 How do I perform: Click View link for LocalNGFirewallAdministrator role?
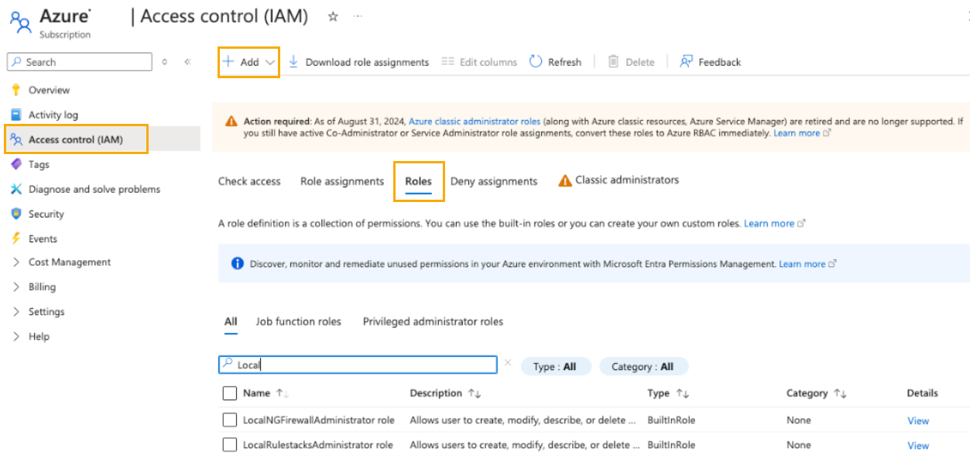[917, 421]
